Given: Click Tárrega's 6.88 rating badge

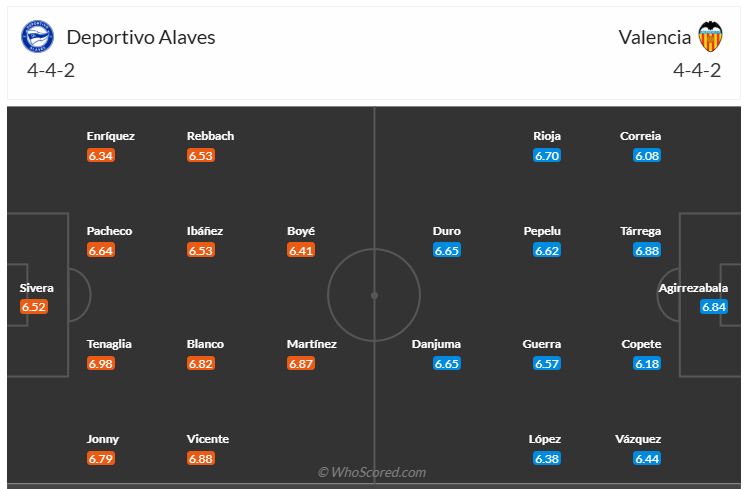Looking at the screenshot, I should click(647, 250).
